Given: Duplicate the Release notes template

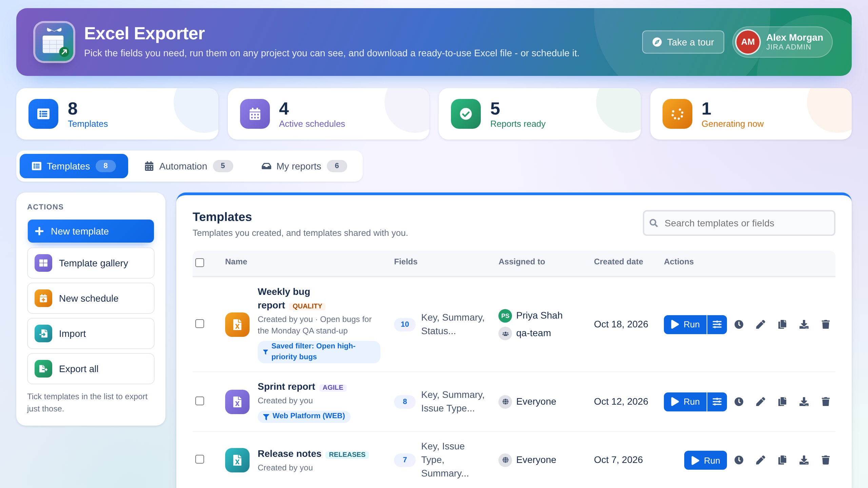Looking at the screenshot, I should point(782,460).
